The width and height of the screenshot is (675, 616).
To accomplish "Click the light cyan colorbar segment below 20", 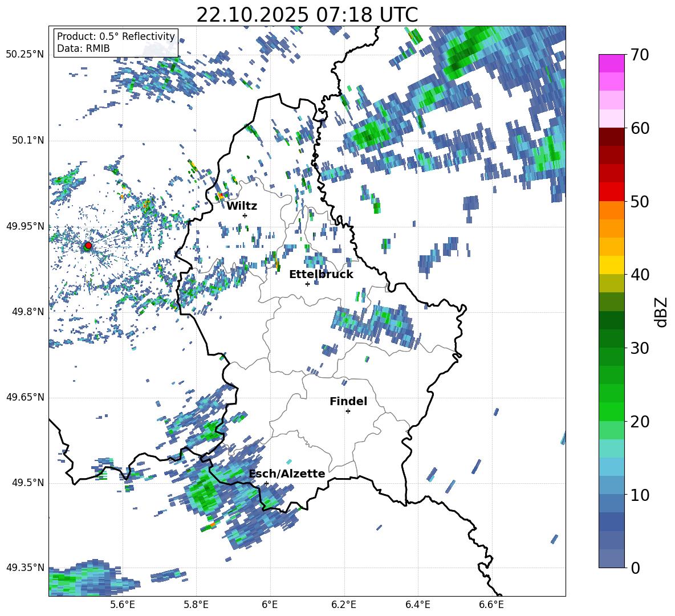I will point(611,448).
